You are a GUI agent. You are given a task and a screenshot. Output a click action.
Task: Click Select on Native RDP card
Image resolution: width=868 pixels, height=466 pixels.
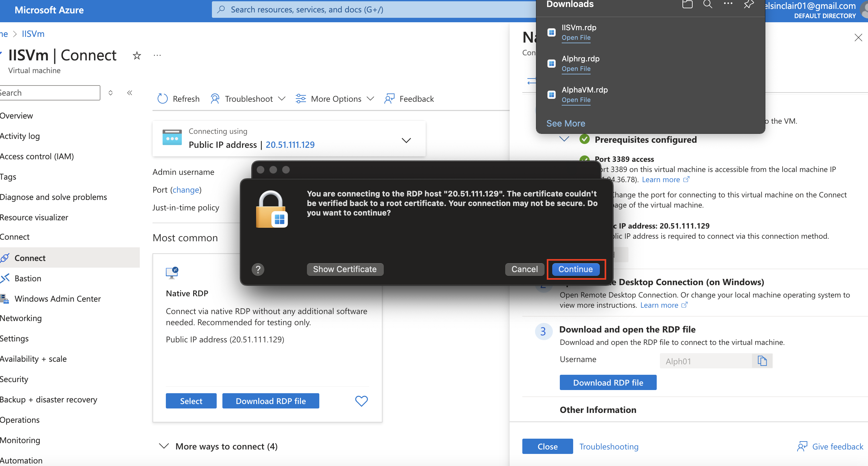click(191, 401)
